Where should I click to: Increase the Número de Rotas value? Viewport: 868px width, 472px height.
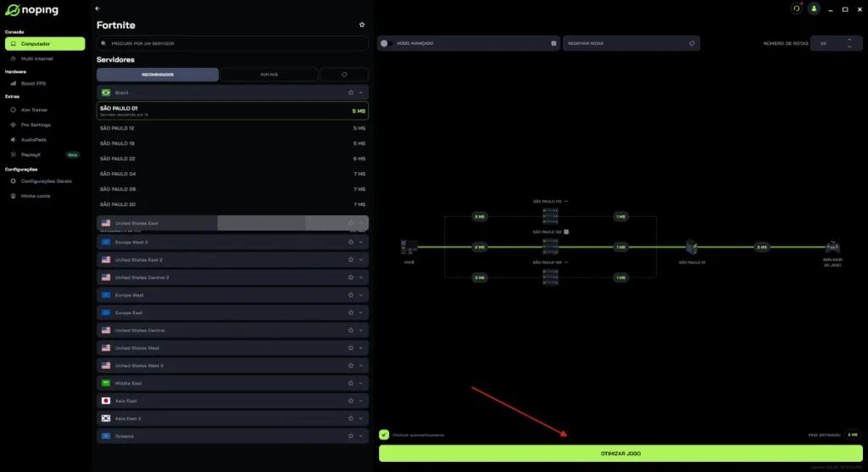(x=849, y=40)
